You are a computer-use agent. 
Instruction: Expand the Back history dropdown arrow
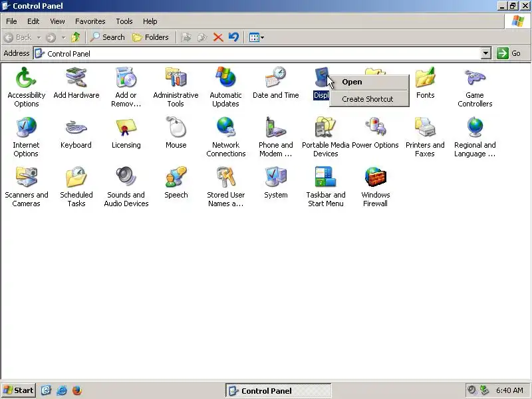[39, 37]
